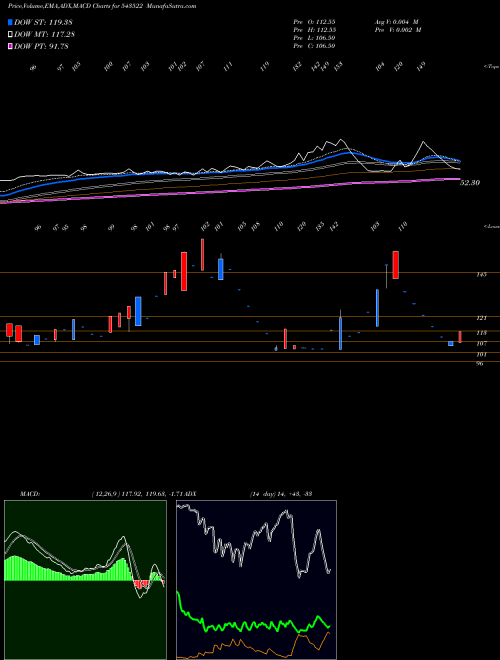
Task: Click the last red candlestick on the right
Action: (x=460, y=337)
